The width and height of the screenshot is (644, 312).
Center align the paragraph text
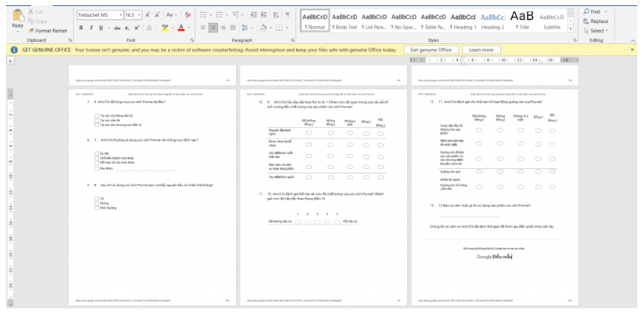click(x=213, y=28)
